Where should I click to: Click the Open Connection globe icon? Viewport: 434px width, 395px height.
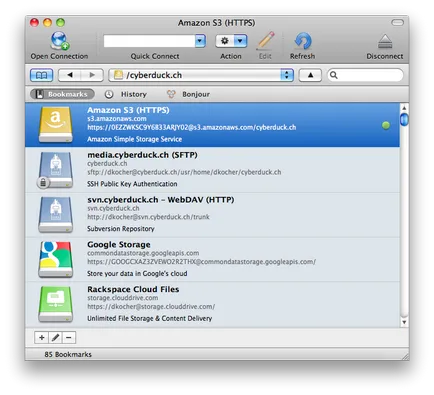[x=59, y=41]
